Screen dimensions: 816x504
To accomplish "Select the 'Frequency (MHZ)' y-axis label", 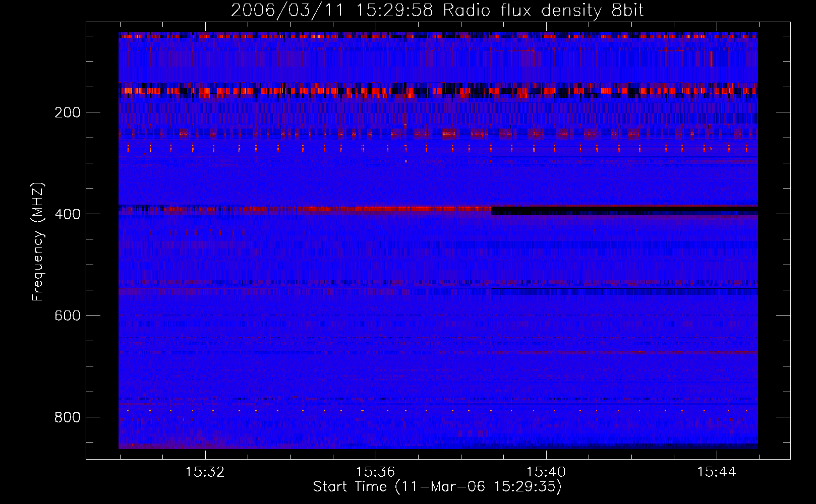I will [38, 242].
